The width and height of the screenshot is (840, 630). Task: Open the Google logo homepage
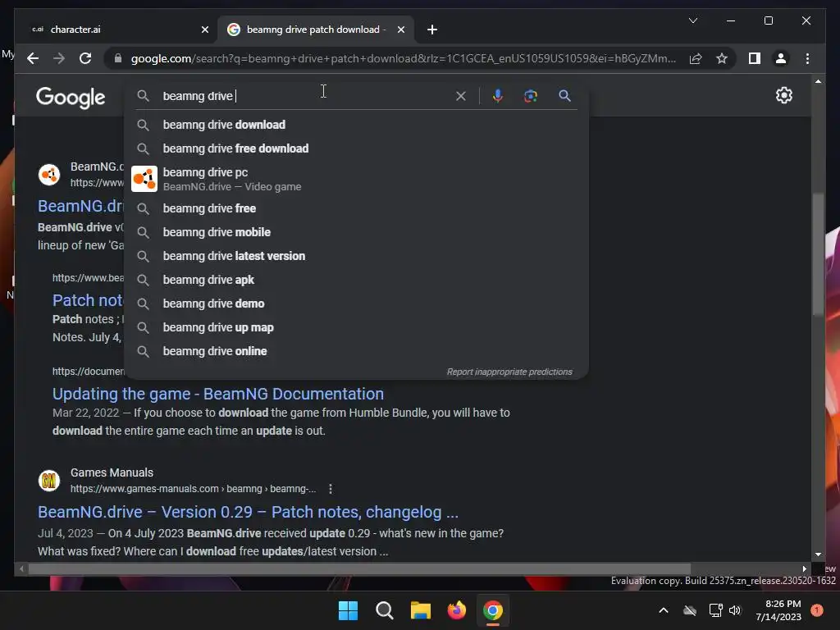pos(71,98)
